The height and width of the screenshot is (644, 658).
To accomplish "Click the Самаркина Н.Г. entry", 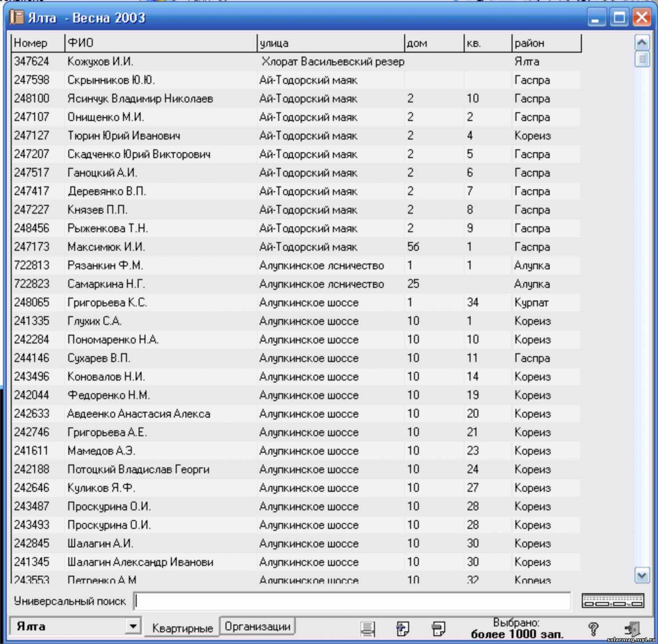I will point(296,284).
